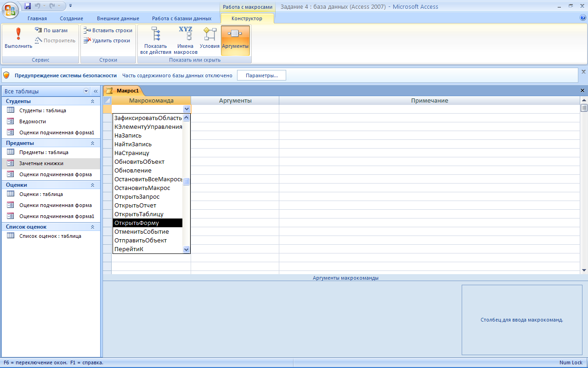This screenshot has height=368, width=588.
Task: Save via quick access floppy icon
Action: [28, 6]
